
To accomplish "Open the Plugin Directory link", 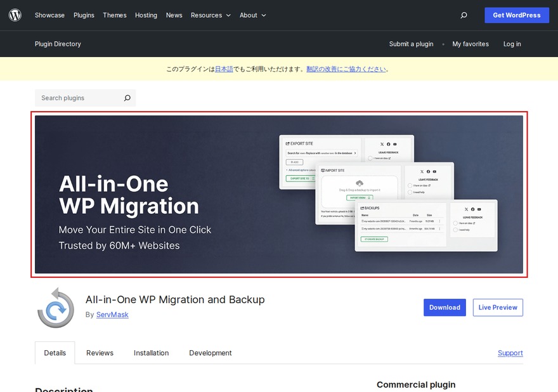I will pyautogui.click(x=58, y=44).
